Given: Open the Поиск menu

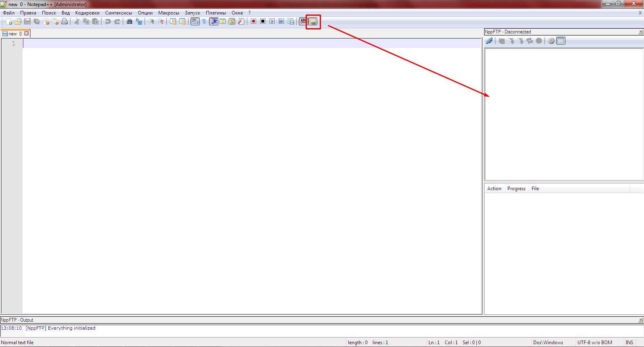Looking at the screenshot, I should pos(49,13).
